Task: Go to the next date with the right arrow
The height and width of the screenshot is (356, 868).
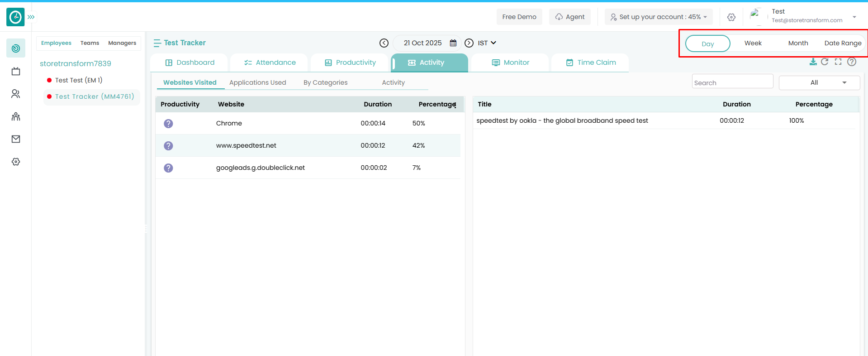Action: [x=469, y=43]
